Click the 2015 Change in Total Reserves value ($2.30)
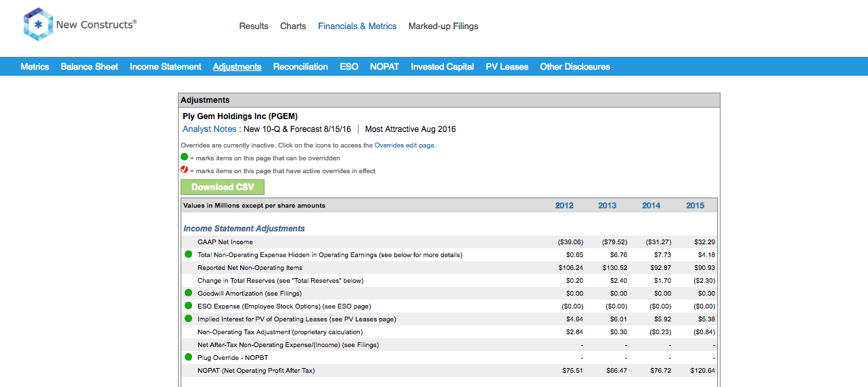The height and width of the screenshot is (387, 868). [704, 280]
